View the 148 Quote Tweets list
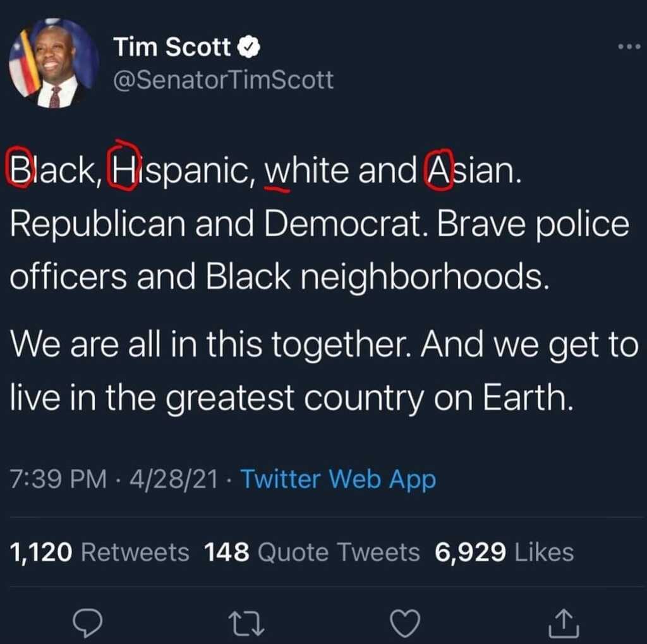This screenshot has height=644, width=647. coord(312,552)
